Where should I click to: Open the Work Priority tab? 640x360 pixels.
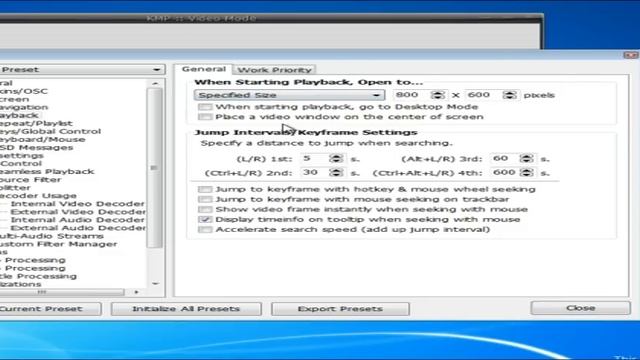(274, 70)
